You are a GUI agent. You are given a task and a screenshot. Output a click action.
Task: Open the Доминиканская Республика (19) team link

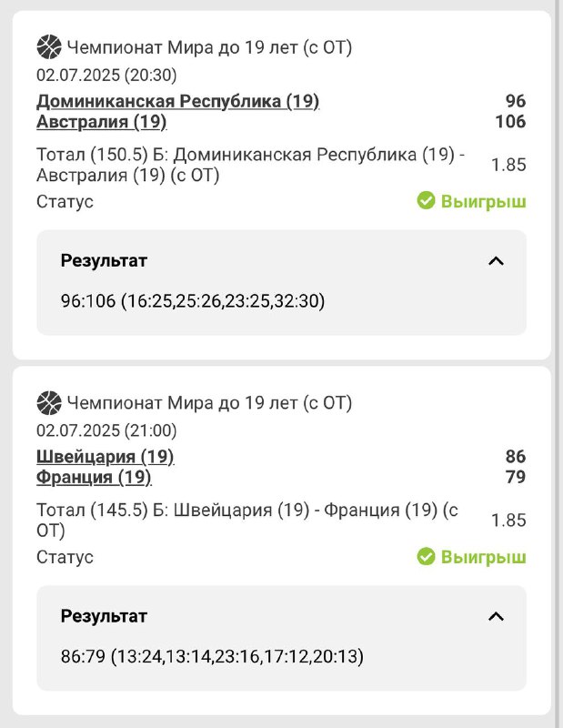[x=178, y=101]
